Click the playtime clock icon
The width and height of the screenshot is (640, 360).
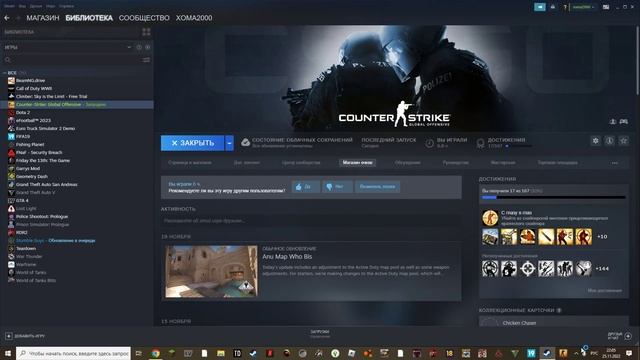click(429, 143)
